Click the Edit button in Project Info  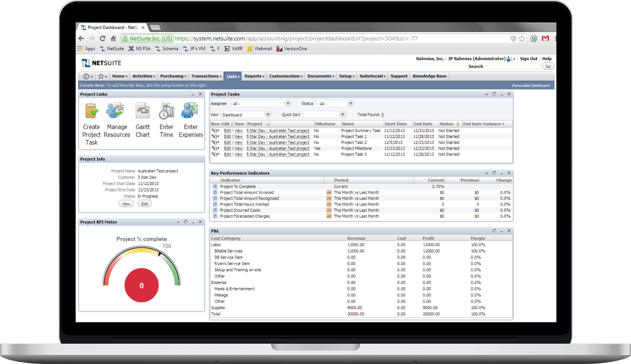click(145, 204)
